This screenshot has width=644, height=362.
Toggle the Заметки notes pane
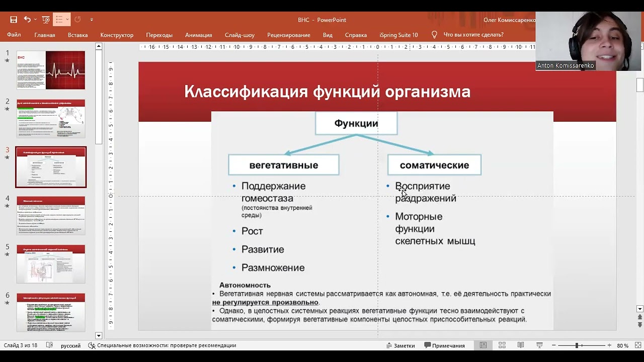[400, 345]
